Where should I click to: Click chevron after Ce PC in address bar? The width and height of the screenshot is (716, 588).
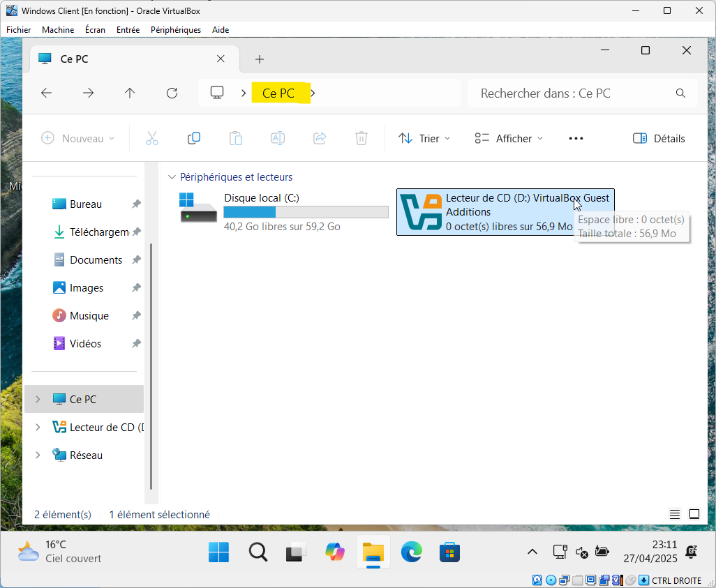click(x=313, y=93)
